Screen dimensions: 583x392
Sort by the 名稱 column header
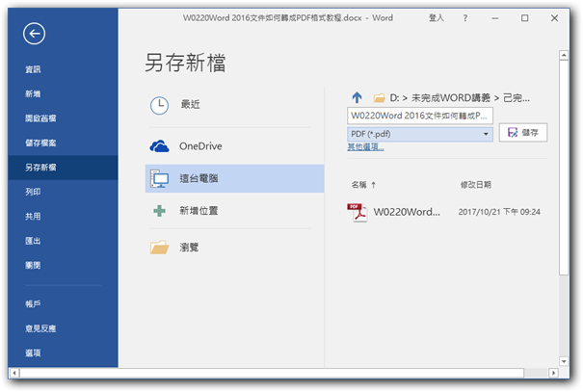click(x=358, y=185)
